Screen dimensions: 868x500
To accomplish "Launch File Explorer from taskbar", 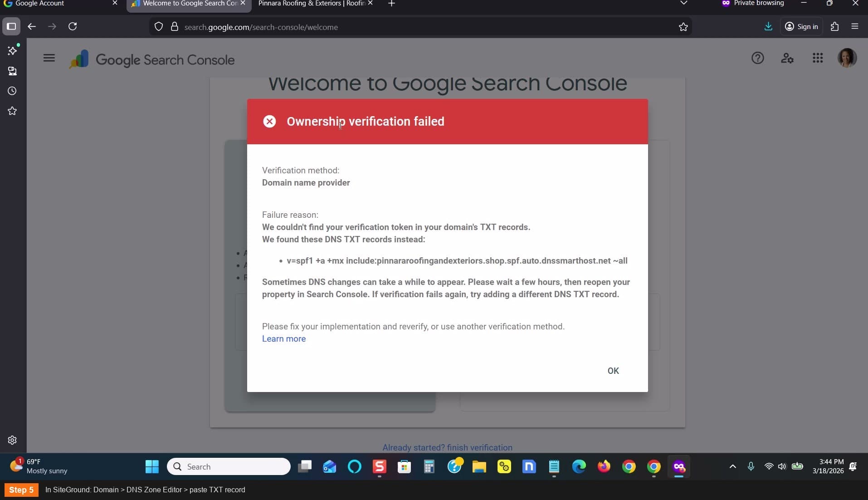I will click(479, 466).
